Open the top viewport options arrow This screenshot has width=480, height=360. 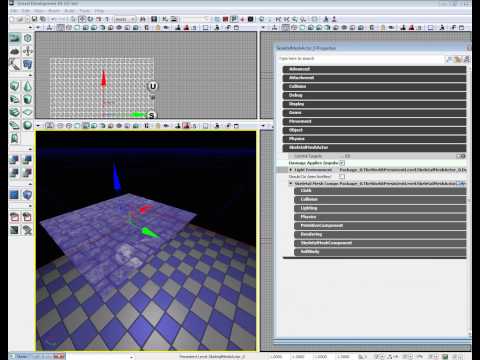tap(38, 28)
